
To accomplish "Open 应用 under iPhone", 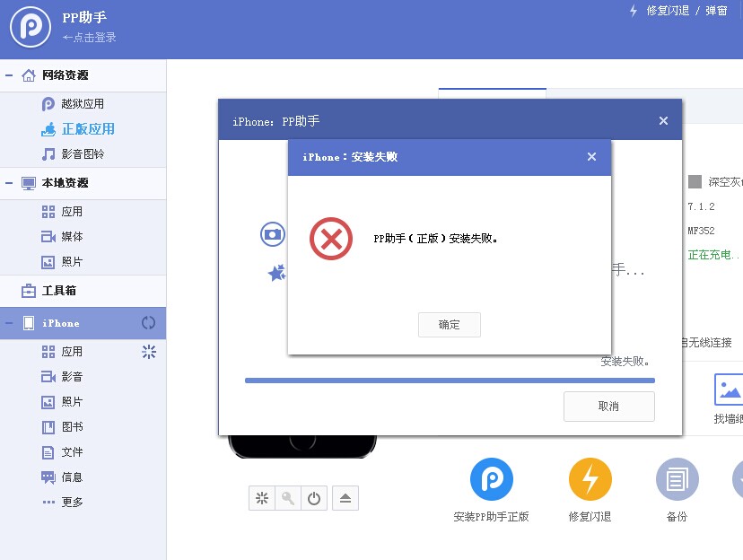I will 72,352.
